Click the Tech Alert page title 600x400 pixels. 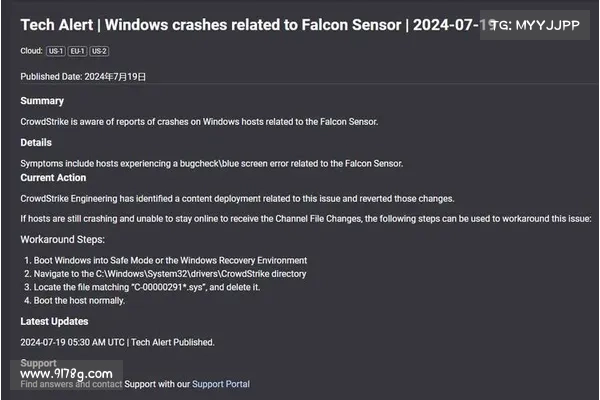tap(253, 25)
